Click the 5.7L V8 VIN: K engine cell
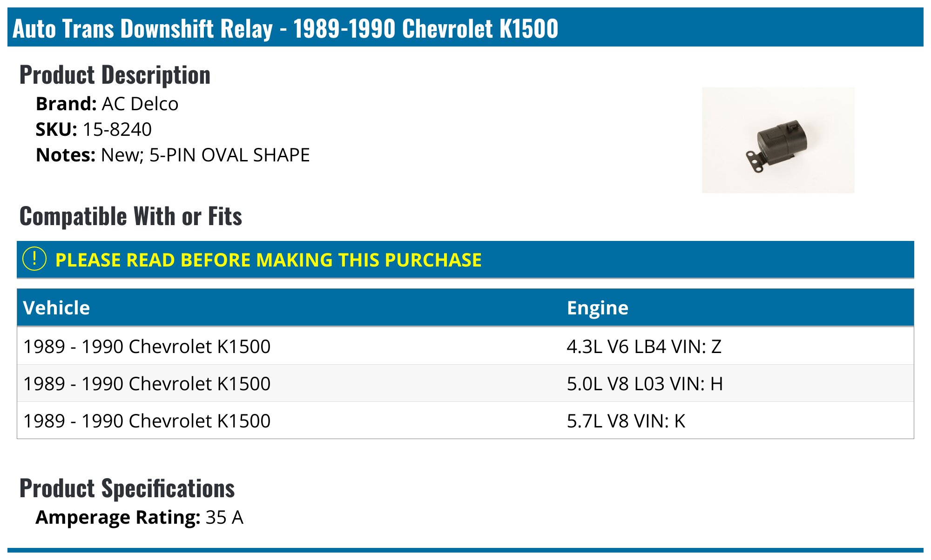Viewport: 931px width, 560px height. click(x=626, y=421)
